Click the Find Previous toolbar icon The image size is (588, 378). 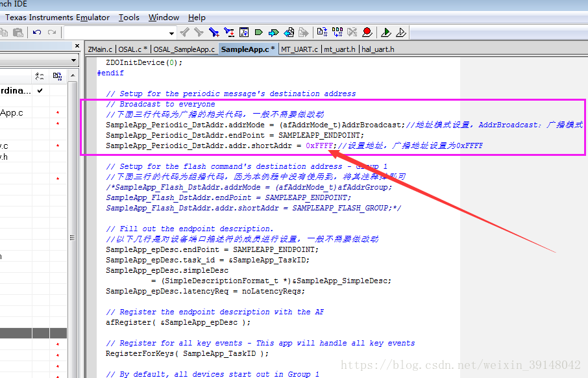pyautogui.click(x=184, y=32)
